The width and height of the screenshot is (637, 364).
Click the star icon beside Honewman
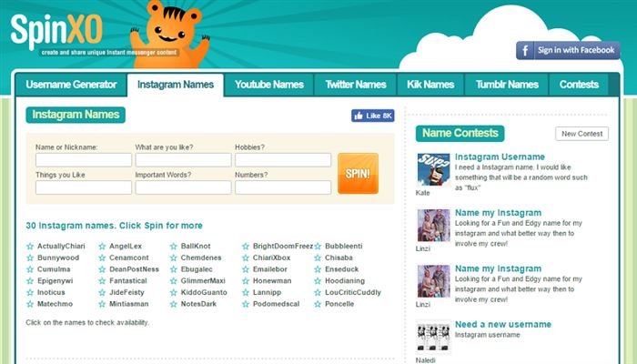point(246,280)
